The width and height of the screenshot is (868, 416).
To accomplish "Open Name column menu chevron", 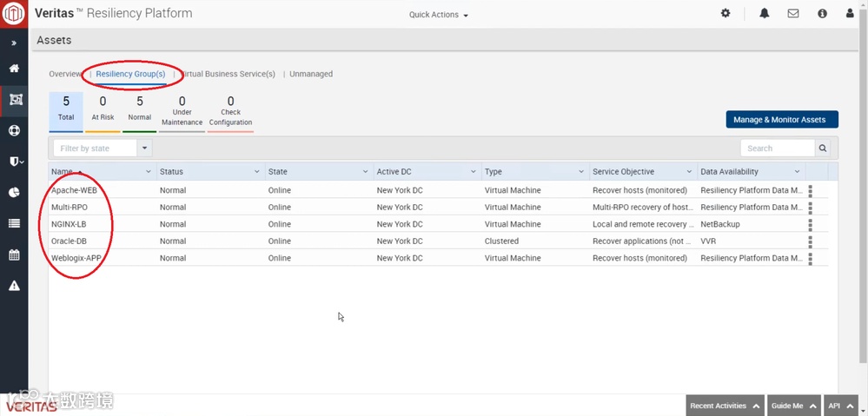I will 149,171.
